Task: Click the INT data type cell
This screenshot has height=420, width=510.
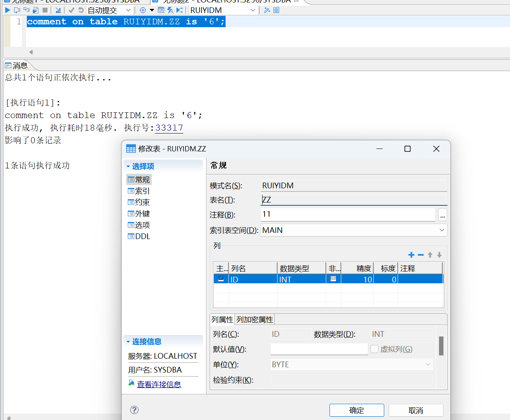Action: coord(301,279)
